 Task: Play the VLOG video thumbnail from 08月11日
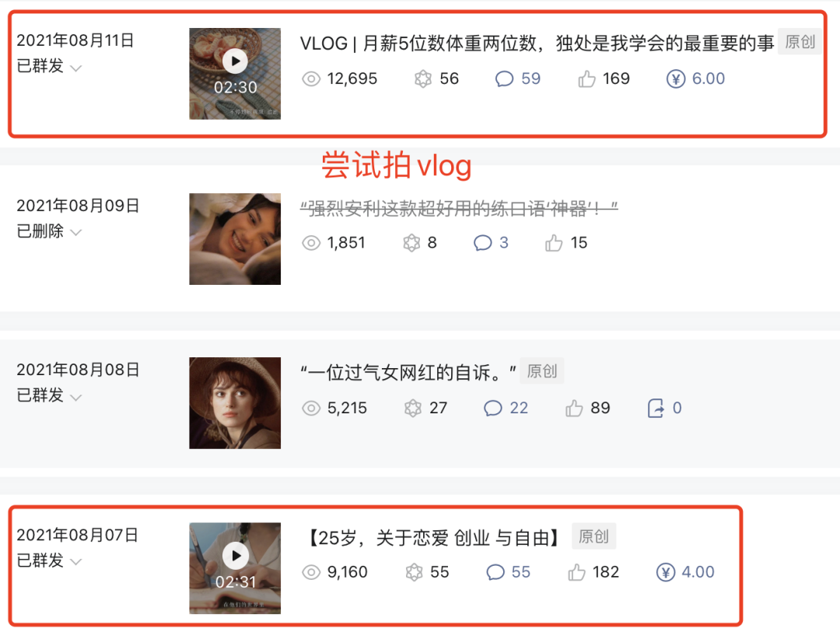coord(235,73)
